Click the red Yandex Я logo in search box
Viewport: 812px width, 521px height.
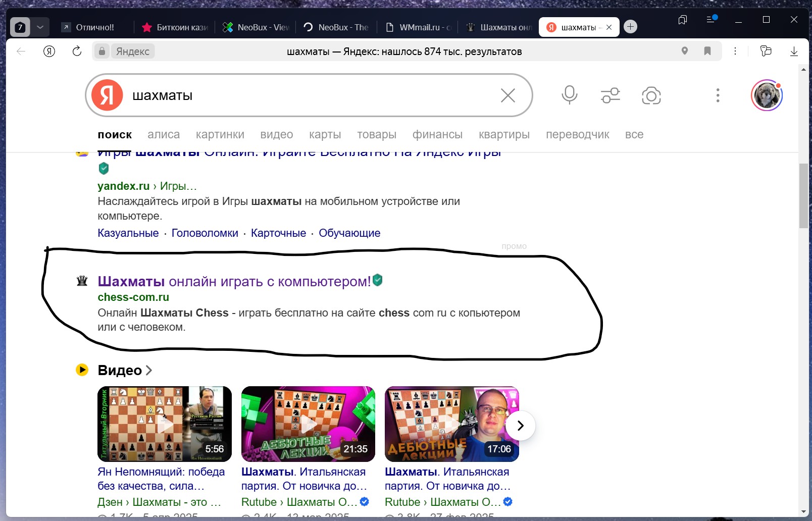107,95
